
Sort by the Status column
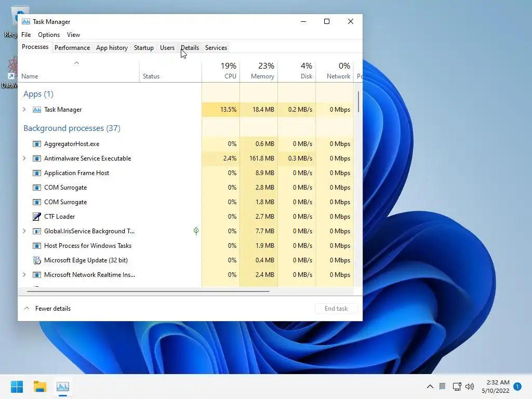[x=170, y=71]
